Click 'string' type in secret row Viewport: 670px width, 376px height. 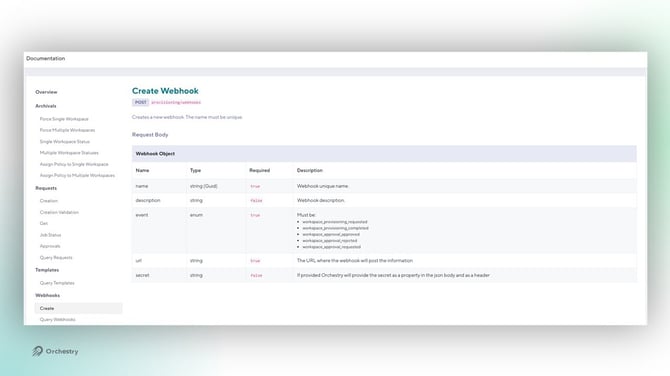[x=197, y=276]
